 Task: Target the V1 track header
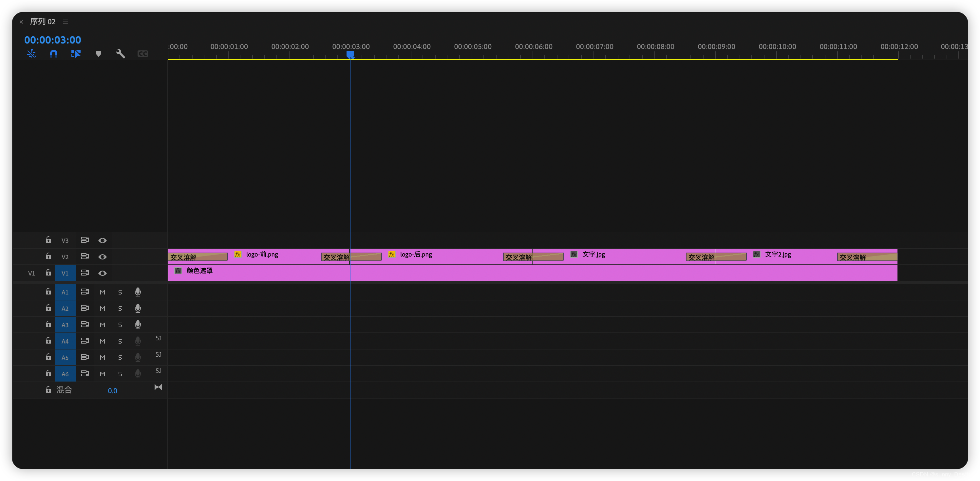click(x=65, y=273)
